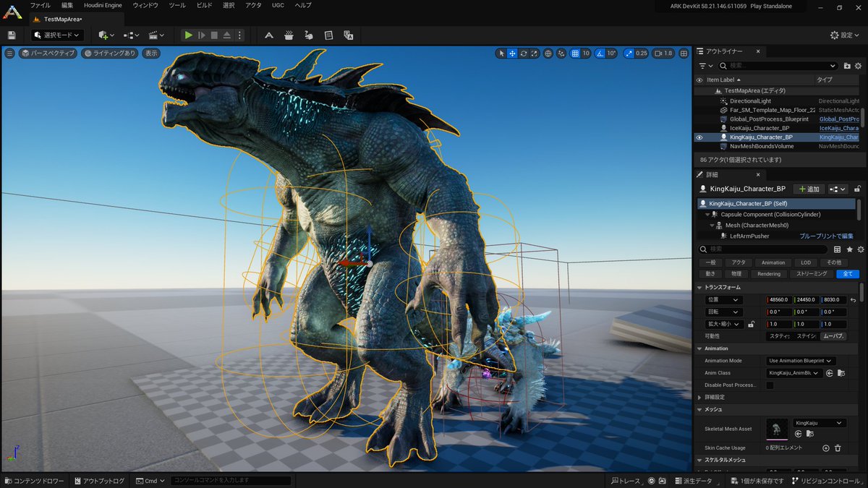Toggle visibility eye for KingKaiju_Character_BP
Image resolution: width=868 pixels, height=488 pixels.
point(699,137)
